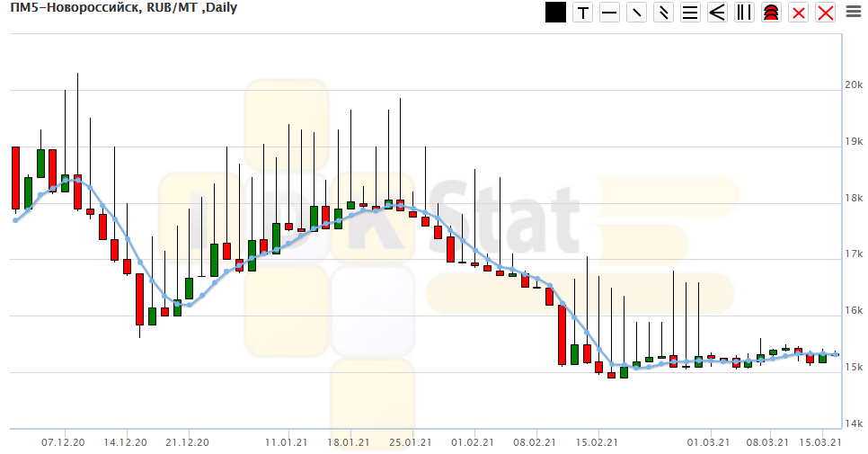Select the vertical lines tool

[744, 13]
